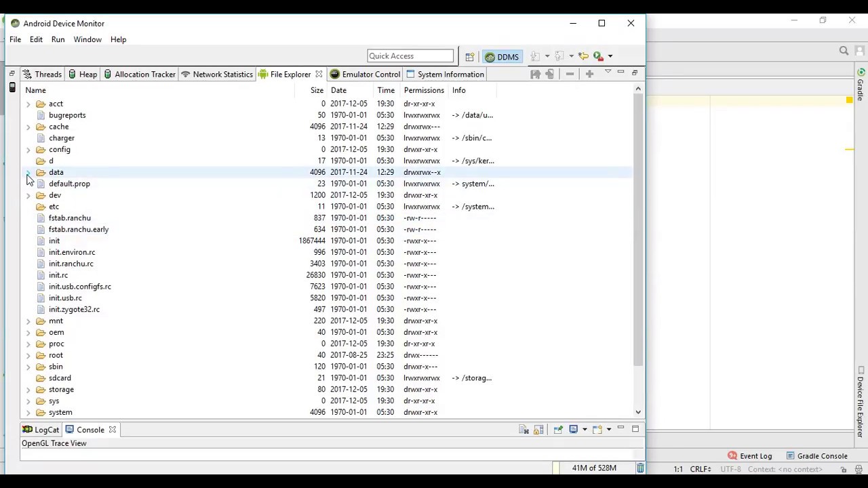The image size is (868, 488).
Task: Open Event Log in background window
Action: [x=749, y=456]
